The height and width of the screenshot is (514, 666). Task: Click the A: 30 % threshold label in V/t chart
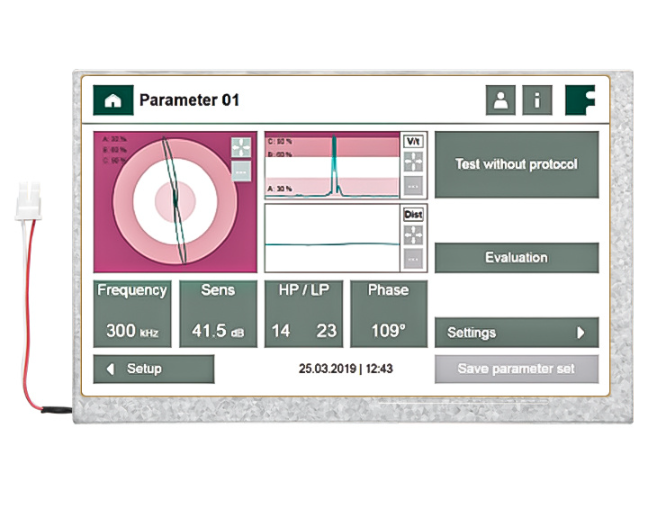pyautogui.click(x=280, y=189)
